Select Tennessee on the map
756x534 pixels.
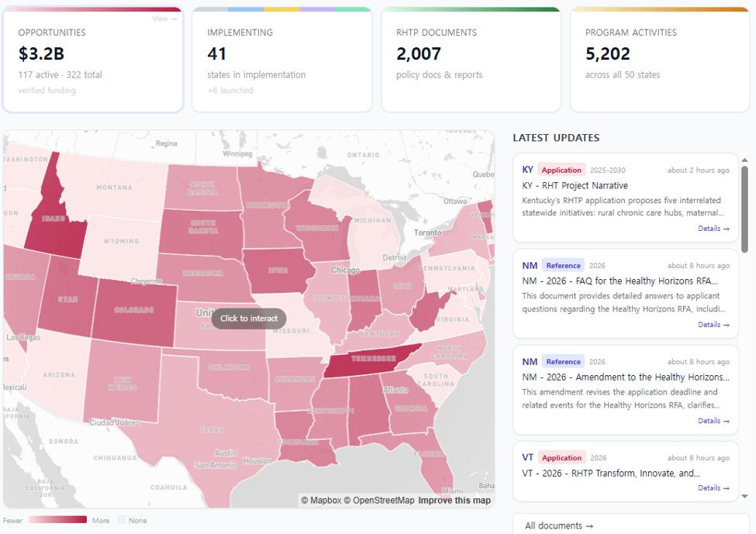(372, 361)
